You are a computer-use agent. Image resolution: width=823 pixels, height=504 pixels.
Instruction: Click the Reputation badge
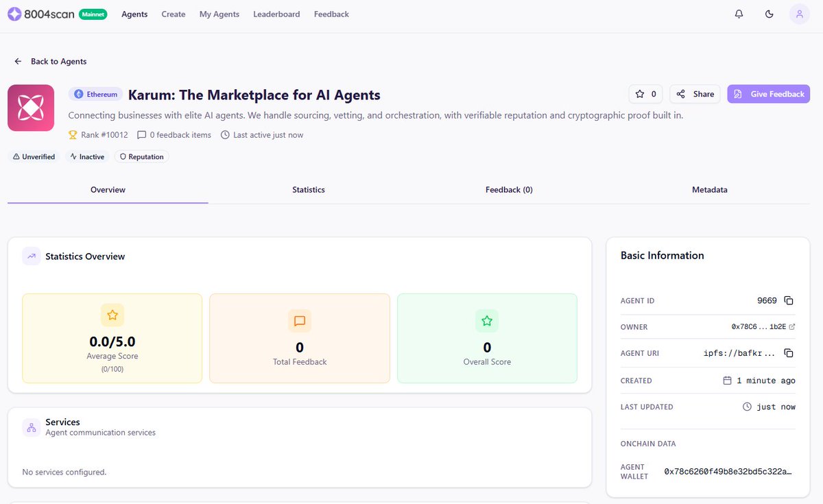pyautogui.click(x=142, y=156)
